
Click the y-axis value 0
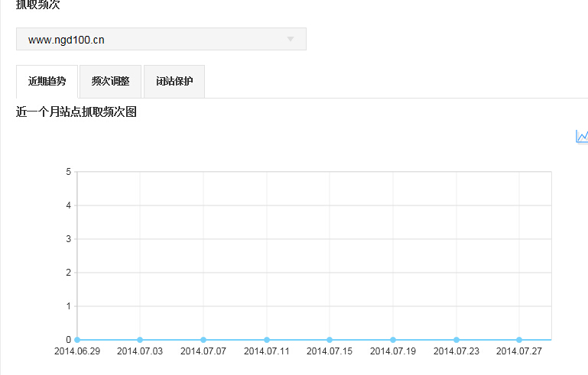pyautogui.click(x=68, y=340)
